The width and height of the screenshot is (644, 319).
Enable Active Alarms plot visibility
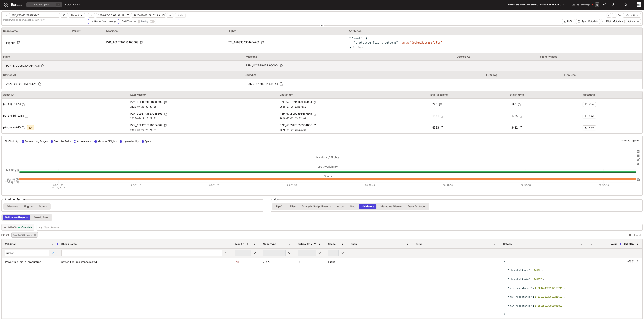tap(75, 141)
